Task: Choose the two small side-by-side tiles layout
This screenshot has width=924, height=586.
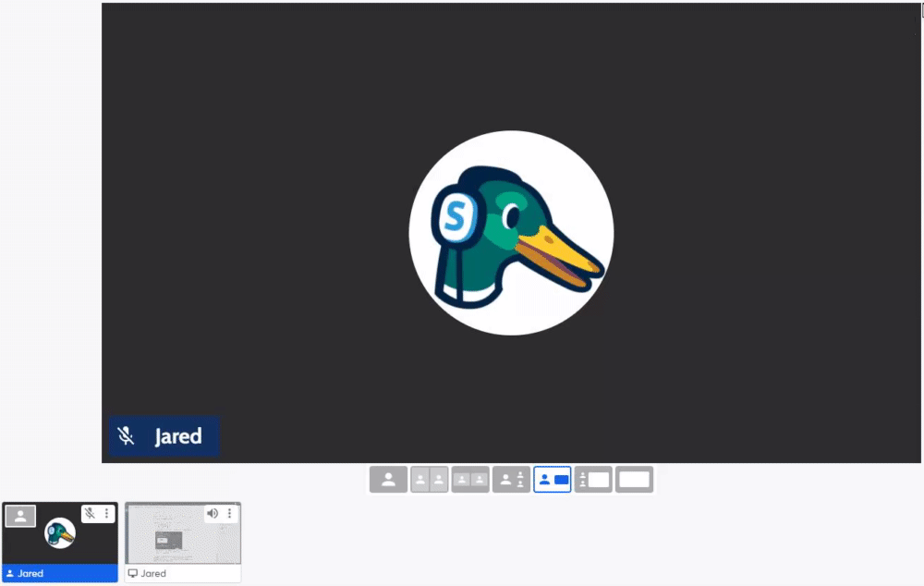Action: coord(469,480)
